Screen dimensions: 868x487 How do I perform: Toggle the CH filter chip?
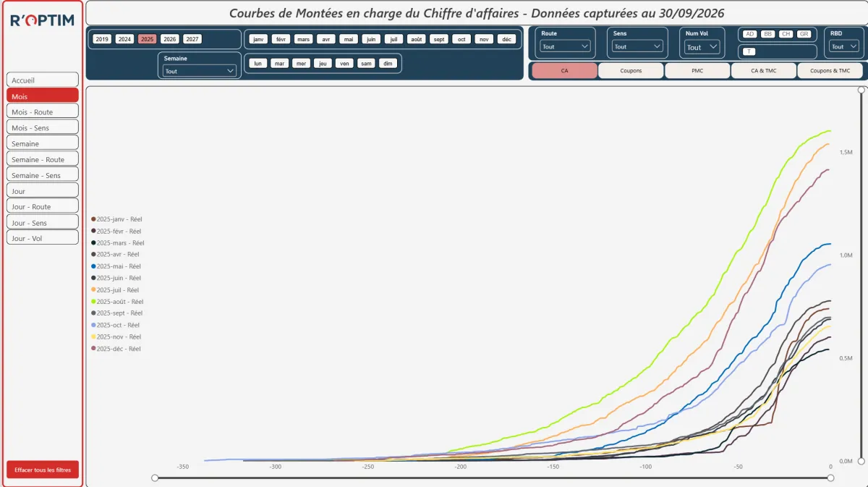tap(786, 34)
